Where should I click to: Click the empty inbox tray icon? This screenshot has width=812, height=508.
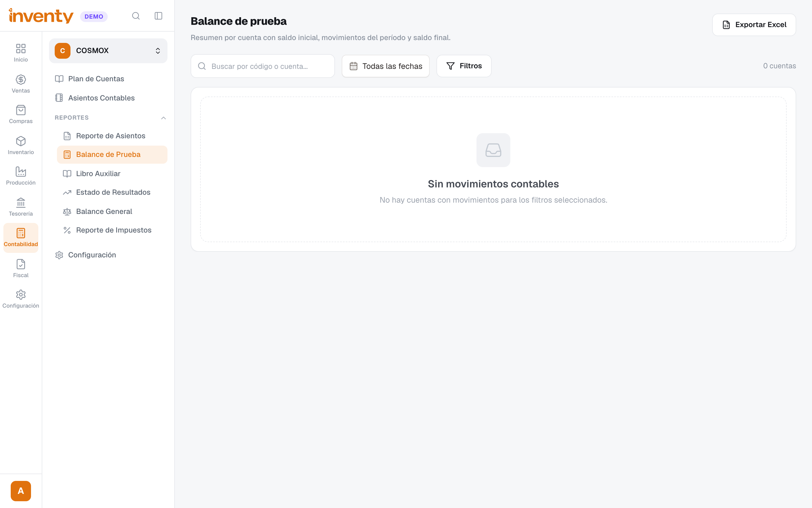coord(493,150)
